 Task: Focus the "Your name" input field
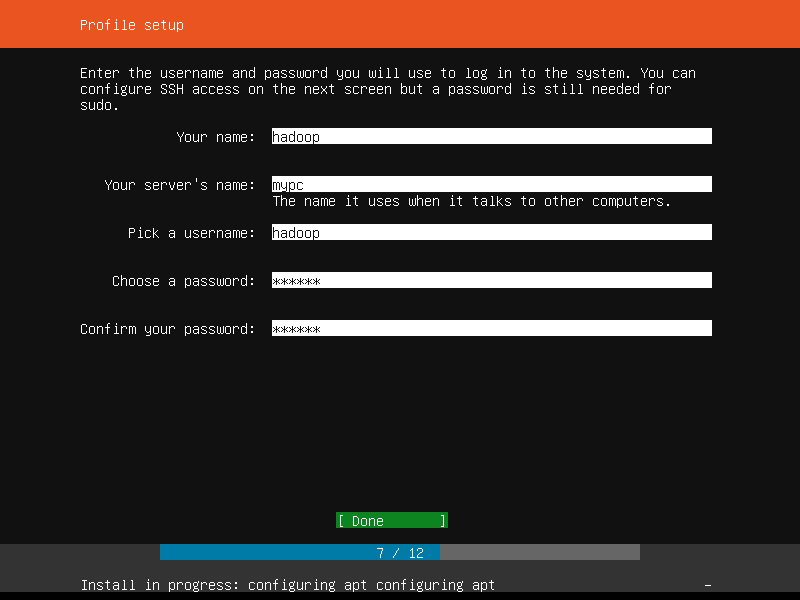click(x=492, y=136)
